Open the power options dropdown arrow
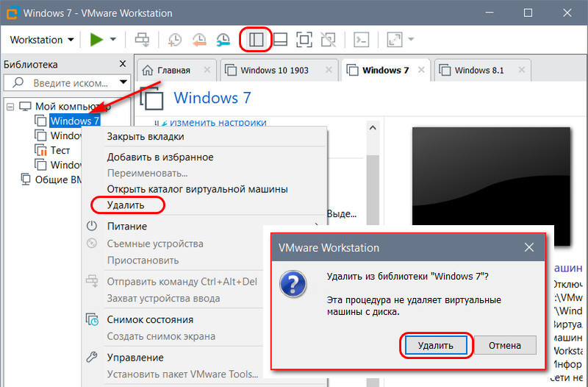Viewport: 588px width, 387px height. tap(113, 39)
